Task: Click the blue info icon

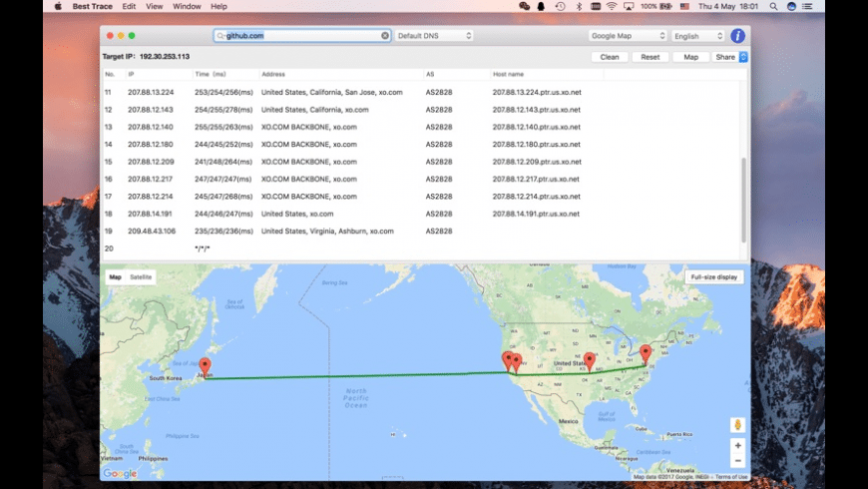Action: pos(737,36)
